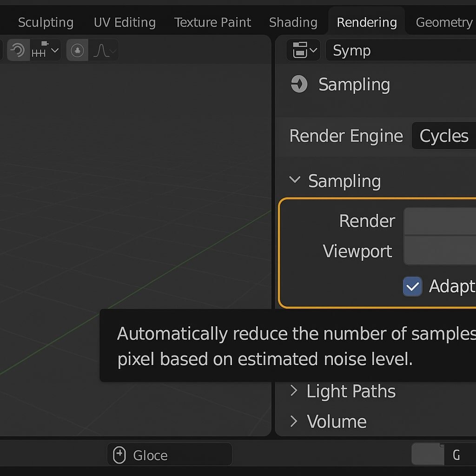The height and width of the screenshot is (476, 476).
Task: Open the Geometry workspace tab
Action: [x=444, y=22]
